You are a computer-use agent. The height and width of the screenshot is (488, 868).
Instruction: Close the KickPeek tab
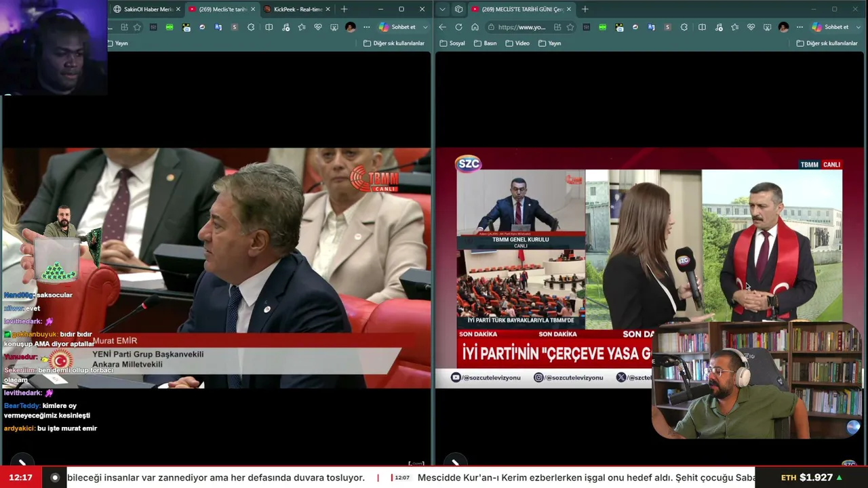(328, 9)
